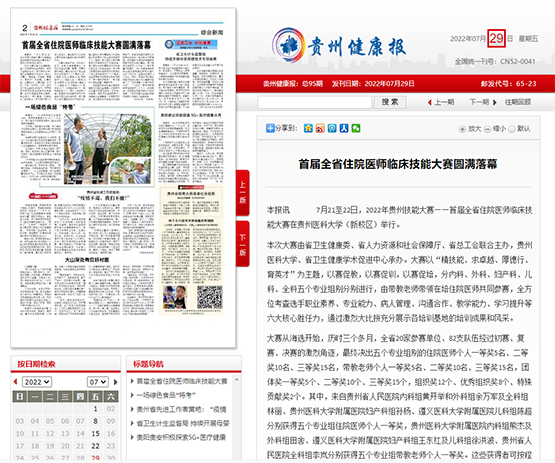The height and width of the screenshot is (463, 555).
Task: Select calendar date 15
Action: [x=96, y=433]
